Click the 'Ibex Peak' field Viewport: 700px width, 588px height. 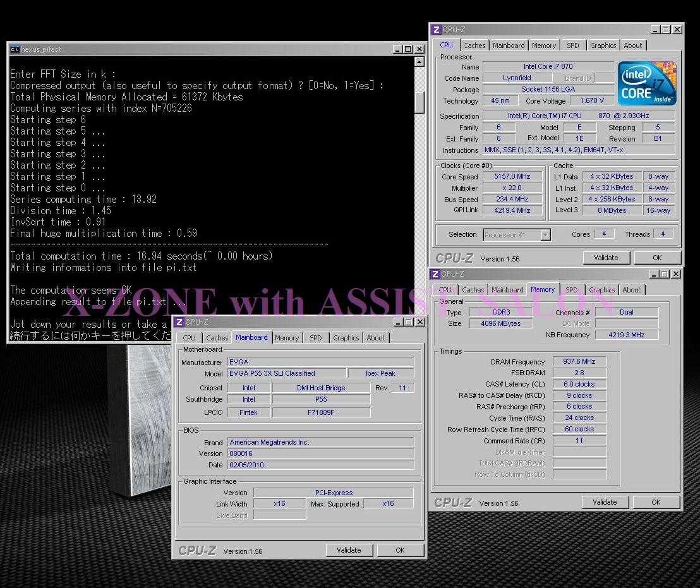pyautogui.click(x=381, y=373)
